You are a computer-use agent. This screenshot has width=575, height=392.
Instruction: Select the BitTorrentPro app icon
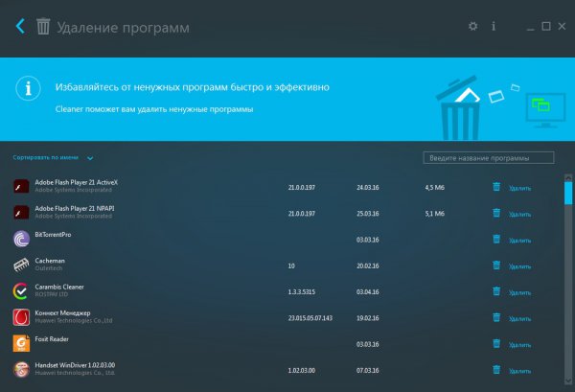coord(21,239)
